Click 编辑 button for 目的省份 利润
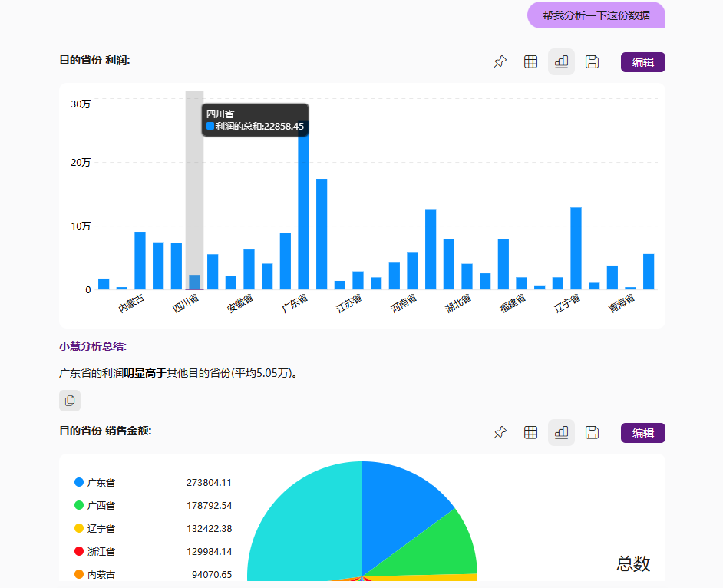Screen dimensions: 723x588 [x=642, y=62]
